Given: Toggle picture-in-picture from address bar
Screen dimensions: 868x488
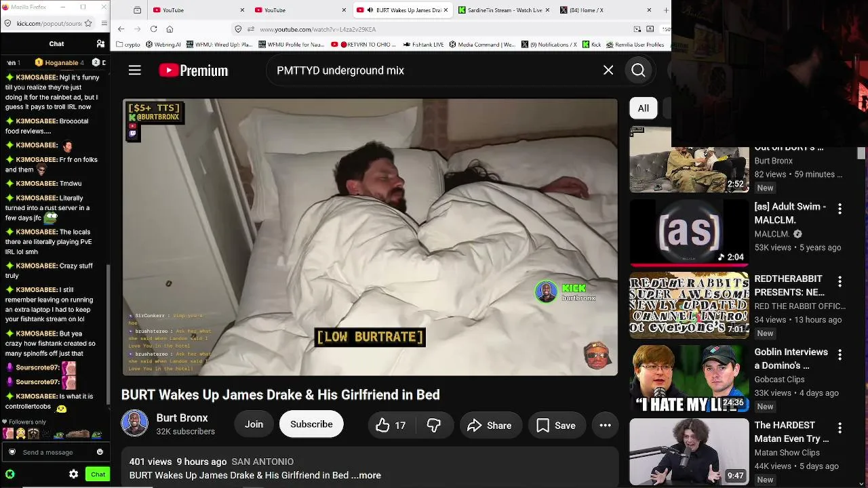Looking at the screenshot, I should tap(637, 29).
